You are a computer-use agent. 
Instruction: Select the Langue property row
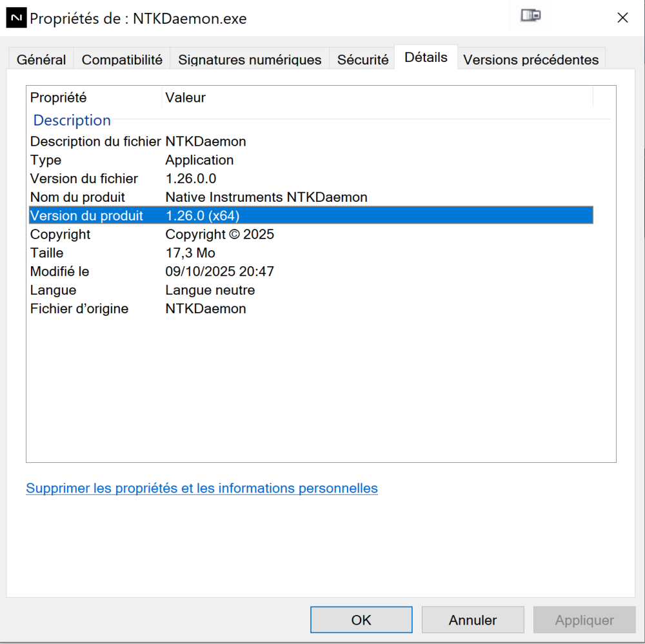[311, 290]
